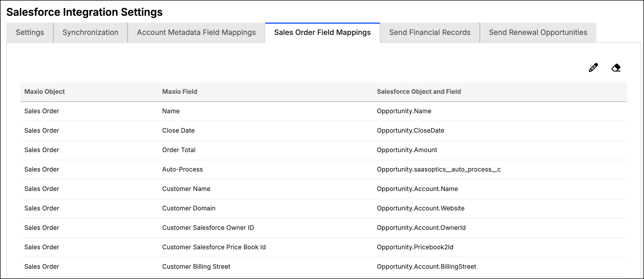Click Sales Order in the Name row
Screen dimensions: 644x279
coord(41,111)
